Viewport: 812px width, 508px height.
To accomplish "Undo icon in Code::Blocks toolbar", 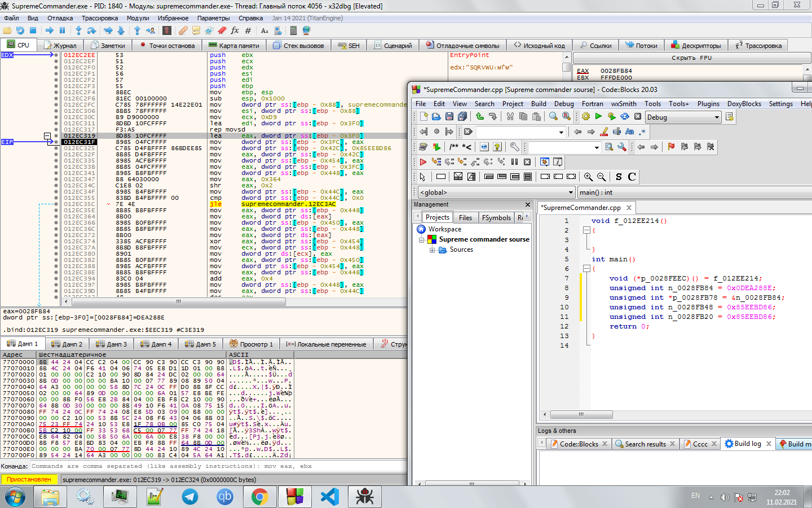I will click(x=479, y=116).
